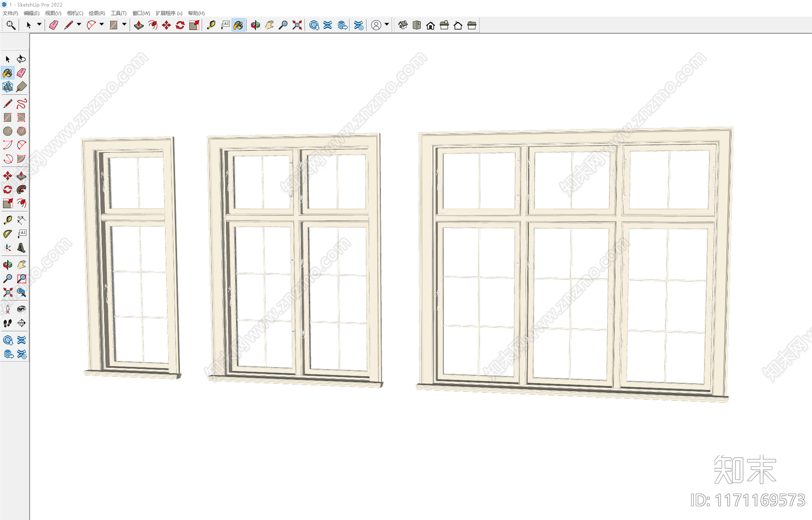Return to Previous camera view
This screenshot has width=812, height=520.
click(x=21, y=292)
